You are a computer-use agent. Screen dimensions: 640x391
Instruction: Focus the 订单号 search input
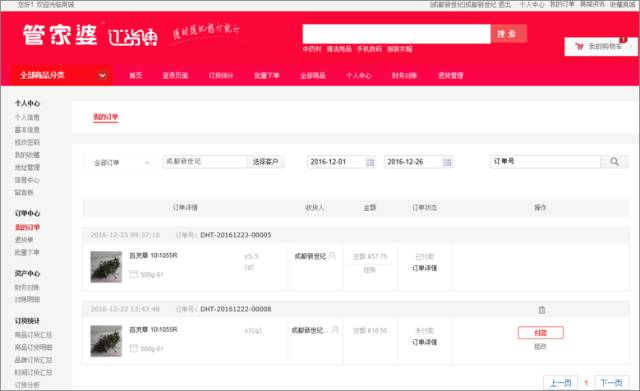[545, 162]
